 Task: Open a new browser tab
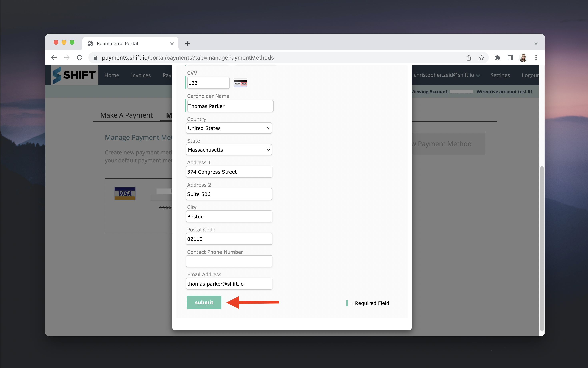tap(187, 44)
